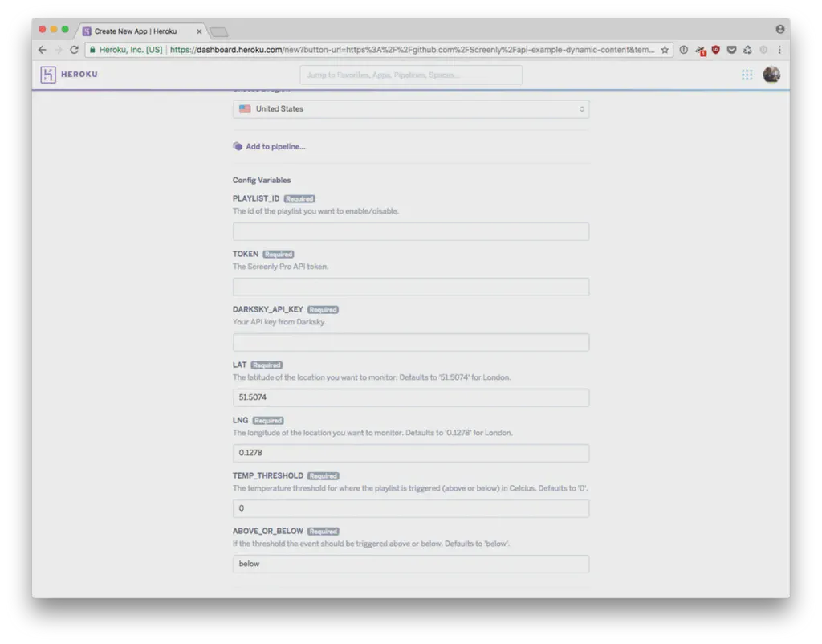Click inside the DARKSKY_API_KEY input field
822x644 pixels.
click(410, 341)
